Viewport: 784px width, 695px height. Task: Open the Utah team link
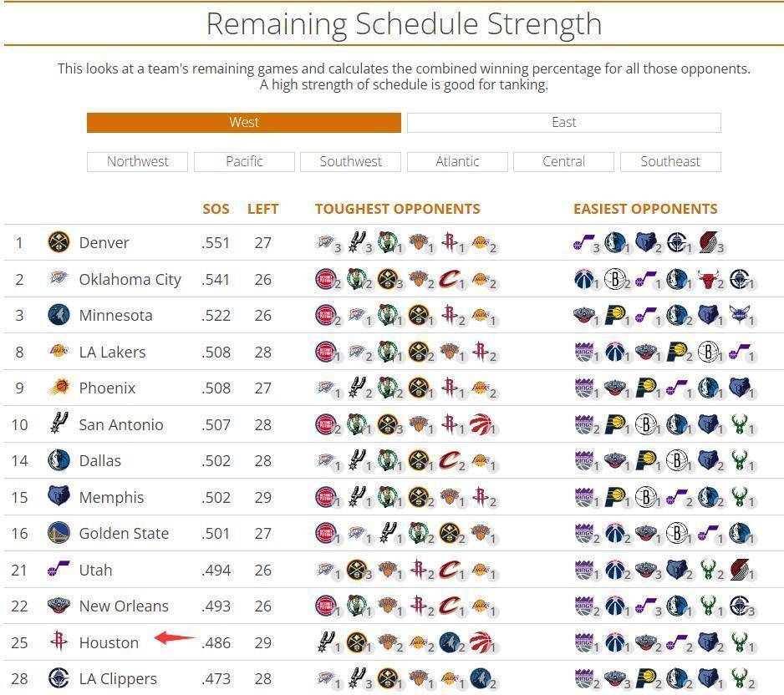tap(95, 570)
